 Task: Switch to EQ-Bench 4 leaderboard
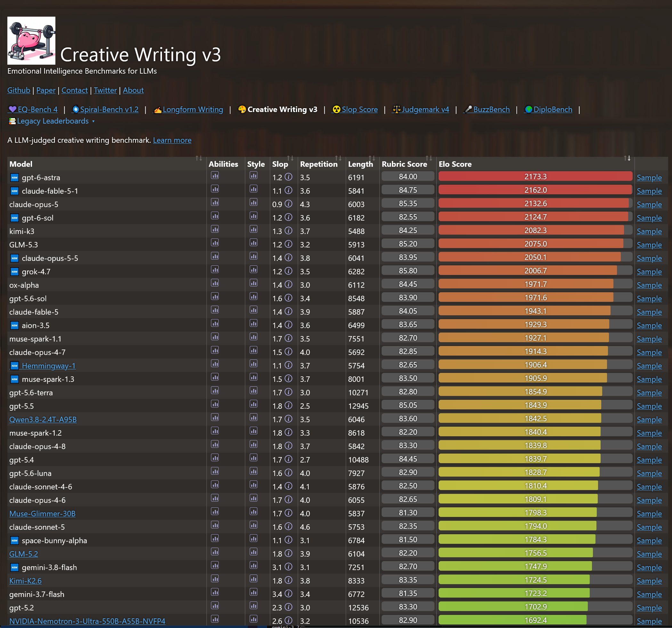click(33, 109)
